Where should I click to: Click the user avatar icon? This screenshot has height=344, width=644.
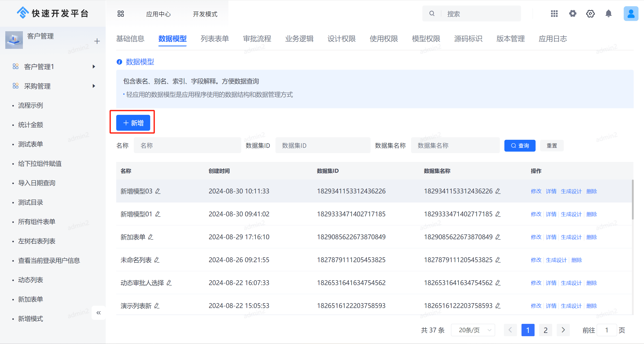(x=631, y=14)
